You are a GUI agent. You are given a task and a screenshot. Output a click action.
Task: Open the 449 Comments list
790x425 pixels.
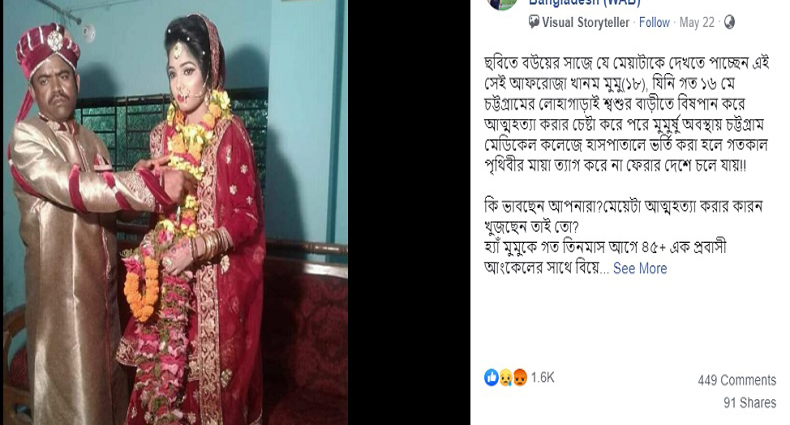pos(737,380)
